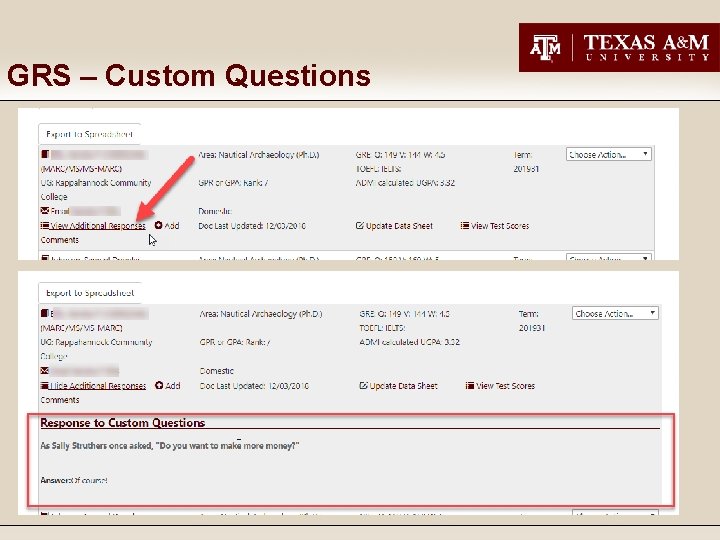Click GRE scores line in upper panel
Viewport: 720px width, 540px height.
[400, 155]
